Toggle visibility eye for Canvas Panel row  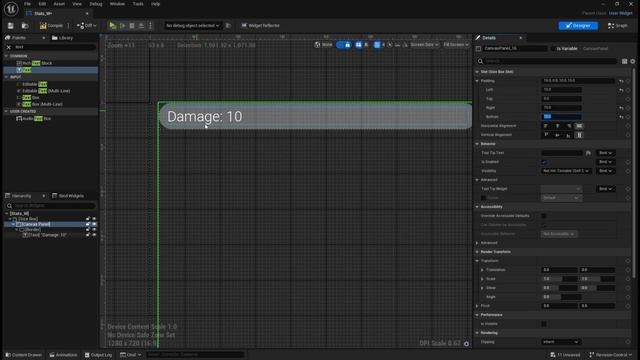click(94, 224)
